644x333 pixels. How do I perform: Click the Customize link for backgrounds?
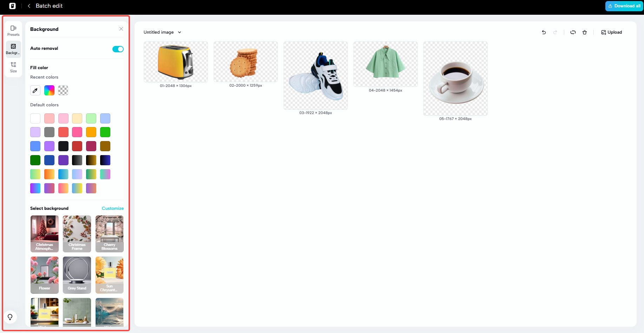[112, 208]
